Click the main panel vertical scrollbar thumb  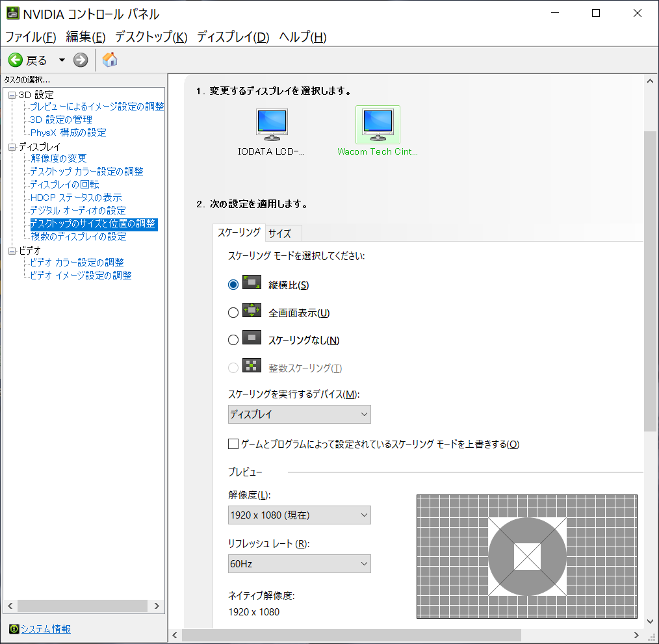(x=650, y=281)
